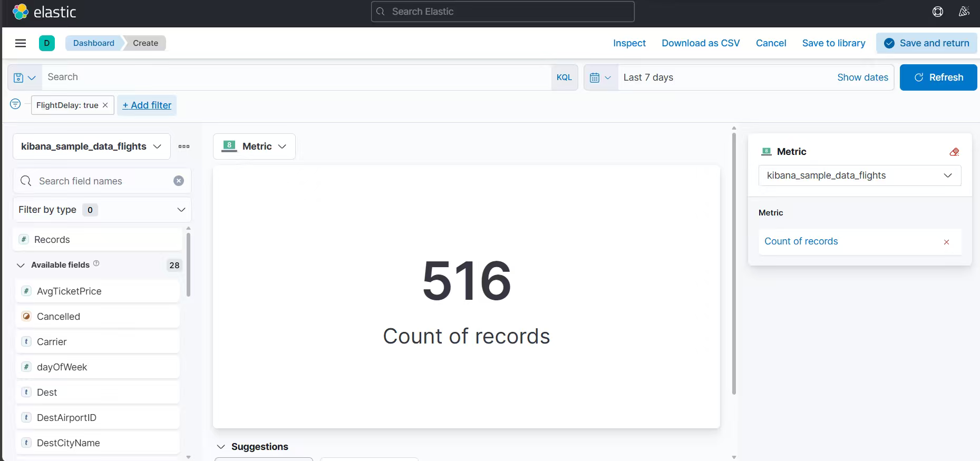This screenshot has width=980, height=461.
Task: Click the Elastic logo
Action: pos(44,12)
